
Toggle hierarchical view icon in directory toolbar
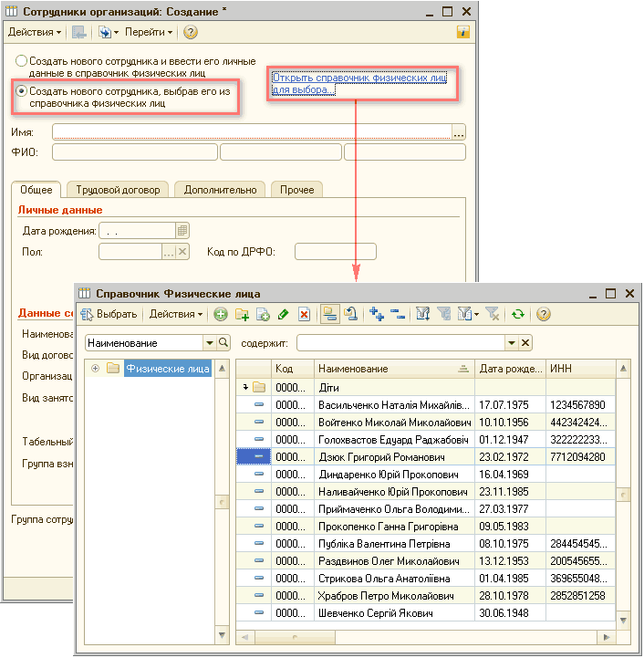click(x=330, y=314)
